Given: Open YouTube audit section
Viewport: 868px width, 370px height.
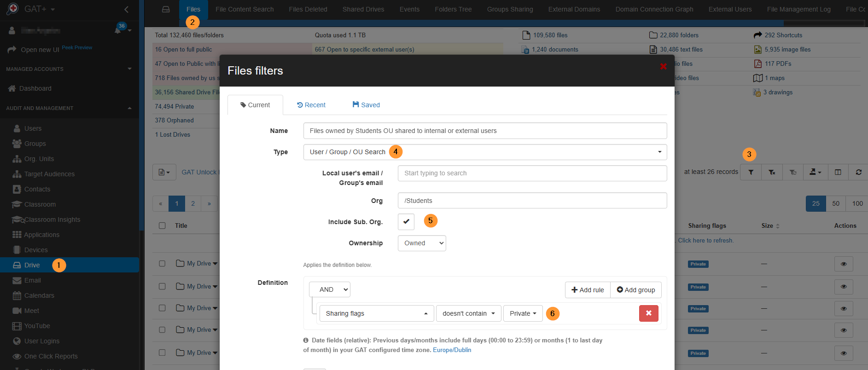Looking at the screenshot, I should pos(37,326).
